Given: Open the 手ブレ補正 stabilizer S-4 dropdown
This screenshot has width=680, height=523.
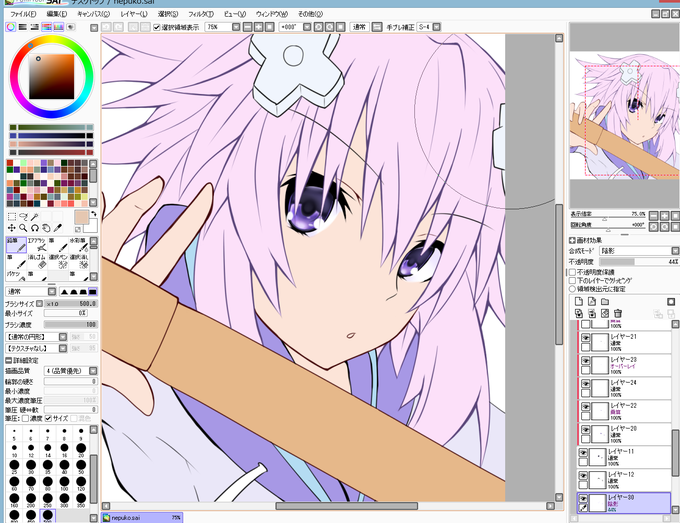Looking at the screenshot, I should (436, 27).
